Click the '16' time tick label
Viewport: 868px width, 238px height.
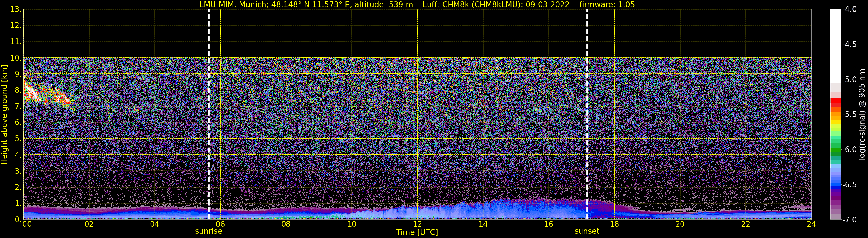[x=549, y=224]
